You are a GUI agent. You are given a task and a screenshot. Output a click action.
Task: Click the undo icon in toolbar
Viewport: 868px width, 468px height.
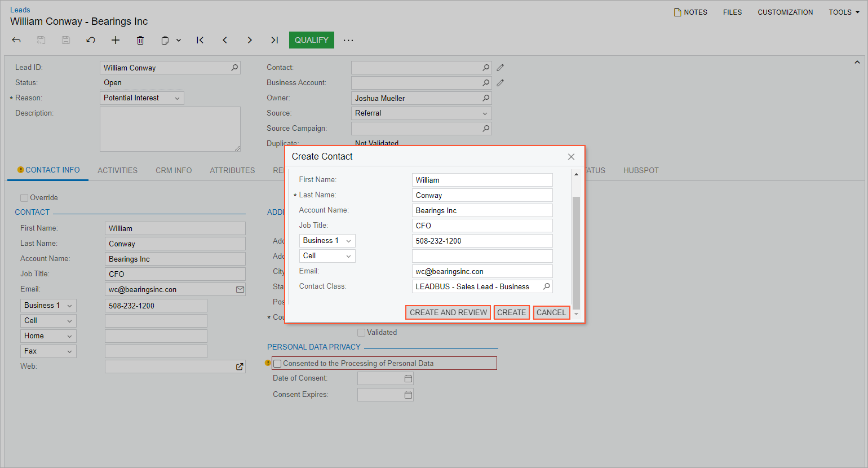(x=91, y=40)
